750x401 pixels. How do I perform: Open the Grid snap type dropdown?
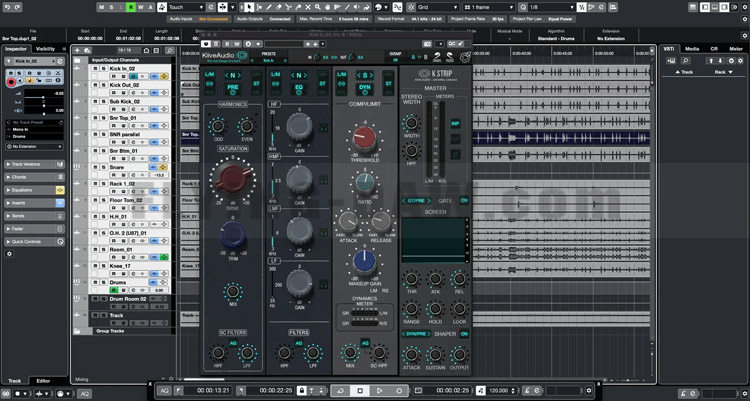click(438, 7)
